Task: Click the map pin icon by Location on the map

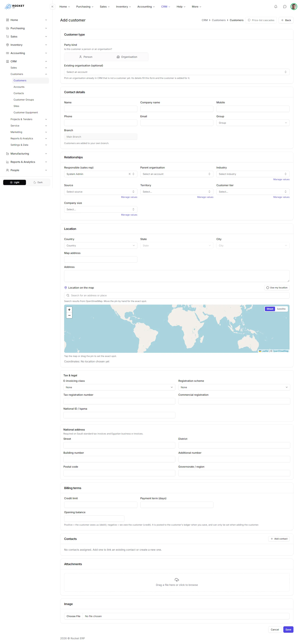Action: click(x=66, y=288)
